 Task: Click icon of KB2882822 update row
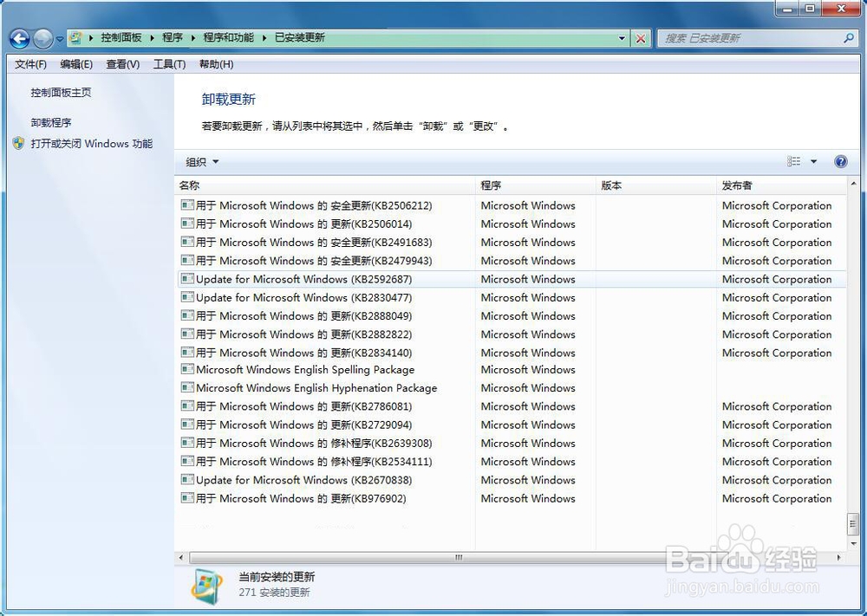187,334
